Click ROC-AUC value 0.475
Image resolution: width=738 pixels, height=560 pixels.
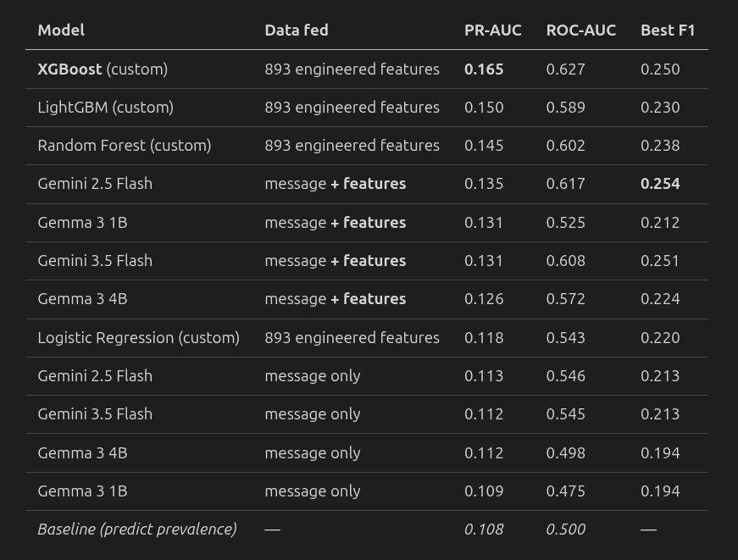566,491
